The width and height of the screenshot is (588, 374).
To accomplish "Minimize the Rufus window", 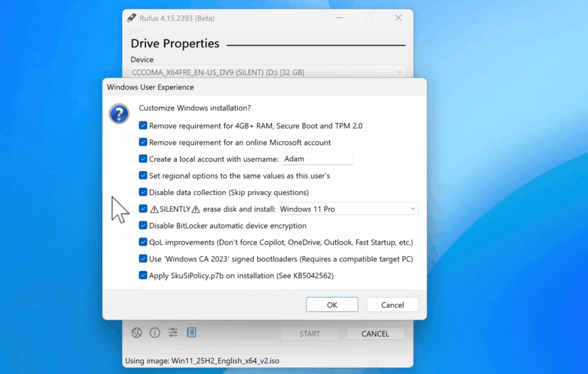I will point(339,18).
